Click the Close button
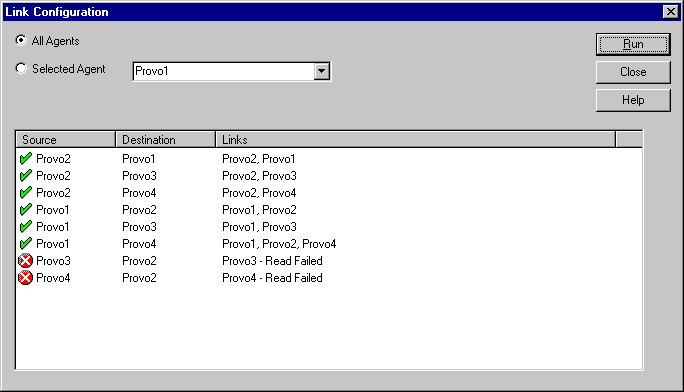This screenshot has width=684, height=392. click(x=633, y=72)
